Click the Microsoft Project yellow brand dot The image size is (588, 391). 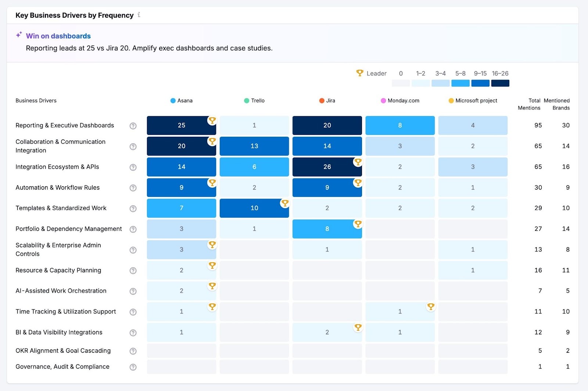tap(451, 100)
